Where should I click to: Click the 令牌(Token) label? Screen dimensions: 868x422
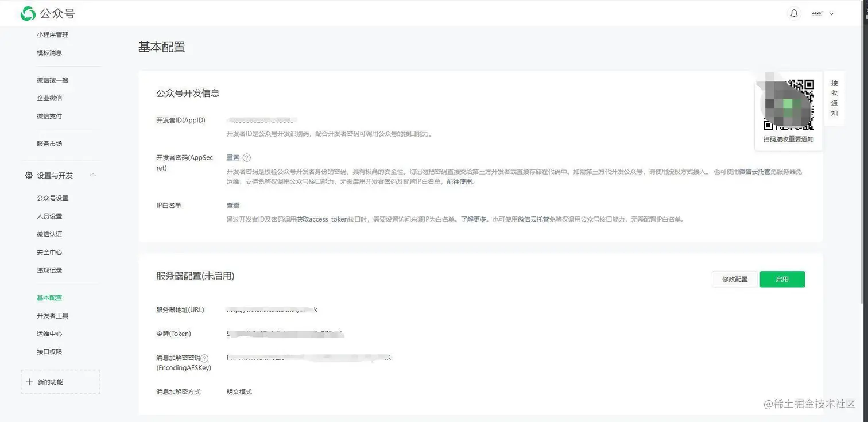click(x=173, y=334)
